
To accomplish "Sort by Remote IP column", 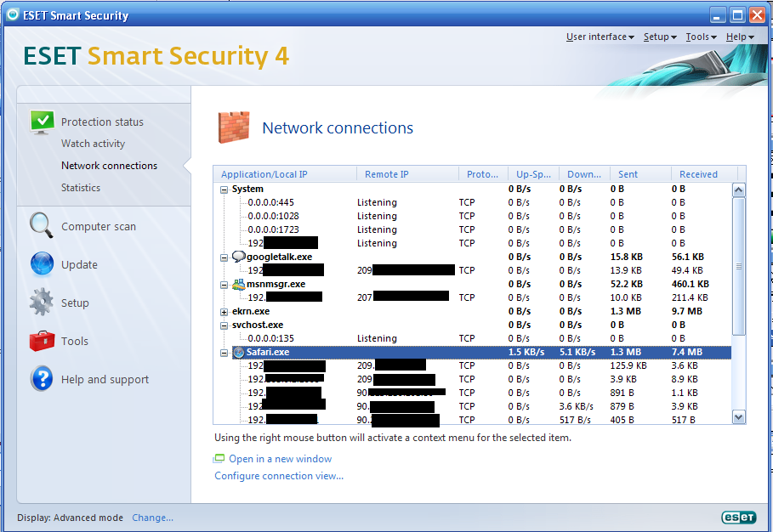I will click(x=407, y=174).
